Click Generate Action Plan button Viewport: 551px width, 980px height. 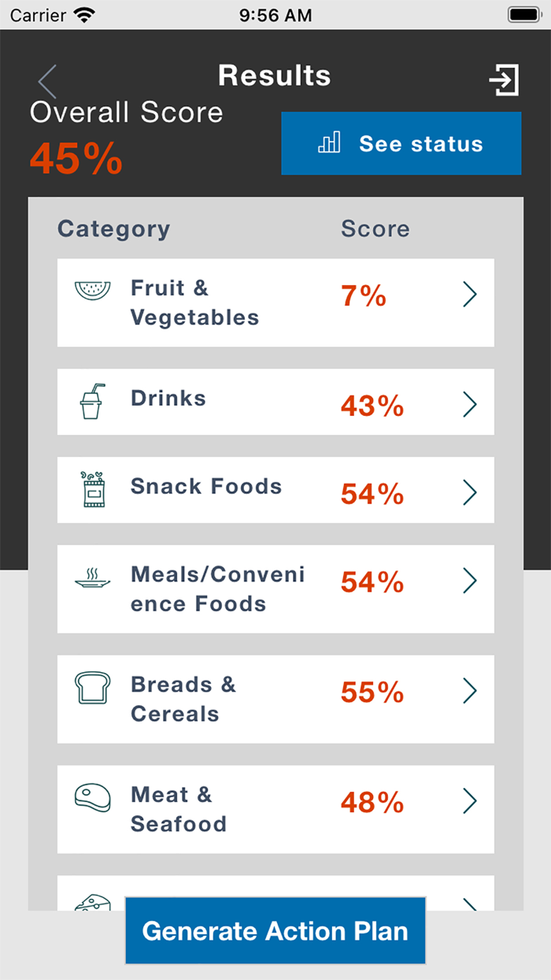click(x=275, y=930)
